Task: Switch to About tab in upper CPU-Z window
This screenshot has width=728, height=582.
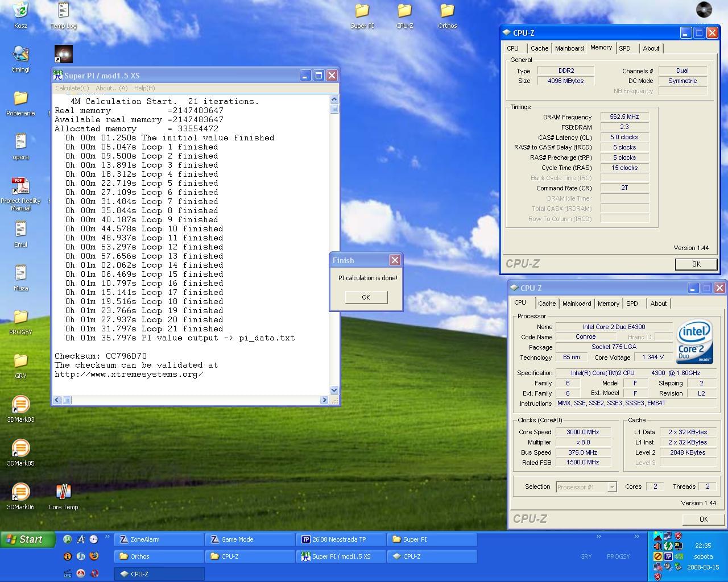Action: [x=651, y=48]
